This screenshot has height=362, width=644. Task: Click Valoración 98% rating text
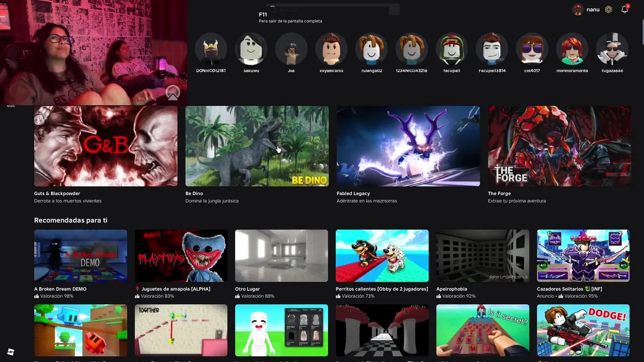click(x=56, y=296)
